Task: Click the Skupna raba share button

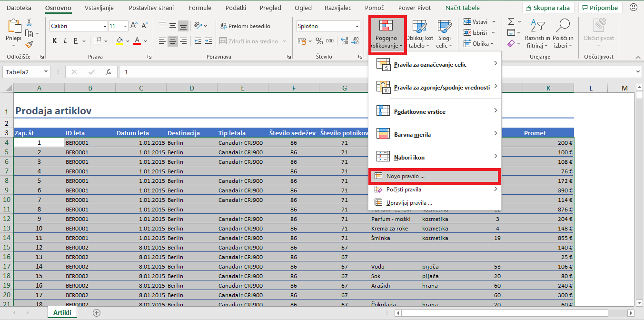Action: coord(548,8)
